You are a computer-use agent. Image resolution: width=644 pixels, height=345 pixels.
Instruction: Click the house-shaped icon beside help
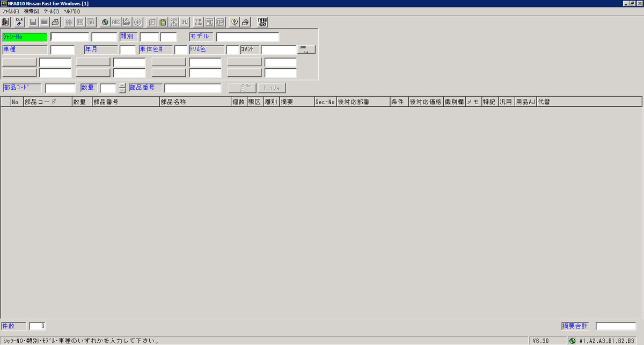(x=245, y=22)
